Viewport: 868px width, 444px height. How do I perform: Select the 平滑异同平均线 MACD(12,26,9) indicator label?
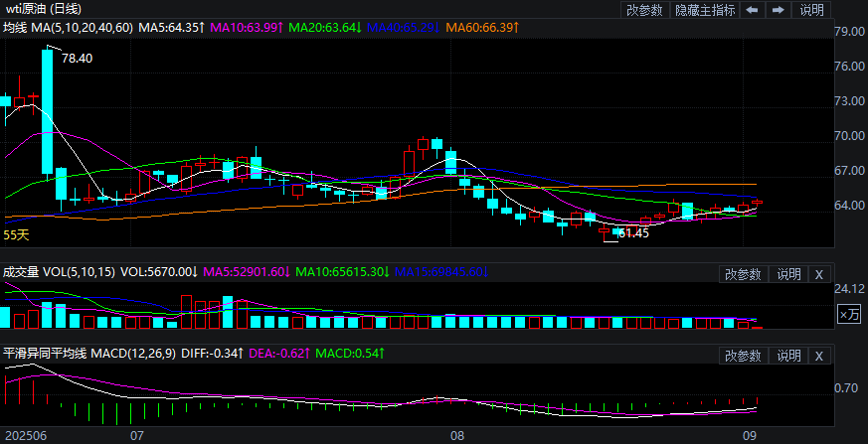pos(89,353)
